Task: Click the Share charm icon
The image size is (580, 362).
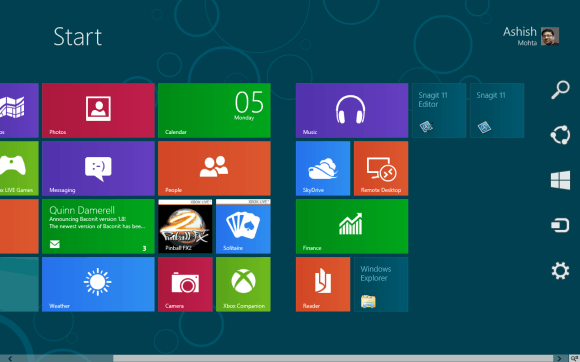Action: point(560,135)
